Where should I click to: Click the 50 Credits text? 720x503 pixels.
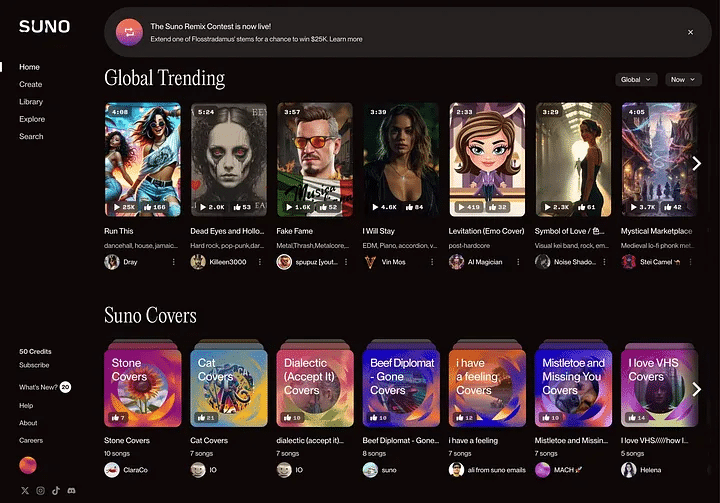[x=35, y=351]
